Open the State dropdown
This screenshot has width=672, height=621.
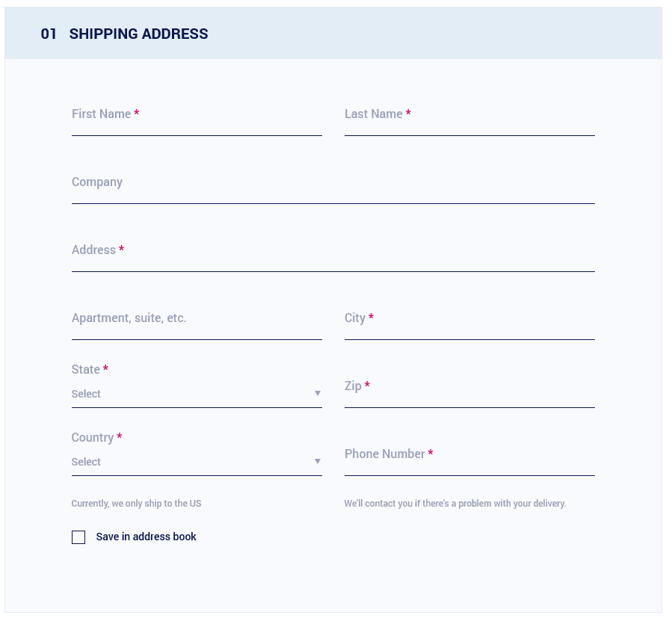[x=197, y=394]
